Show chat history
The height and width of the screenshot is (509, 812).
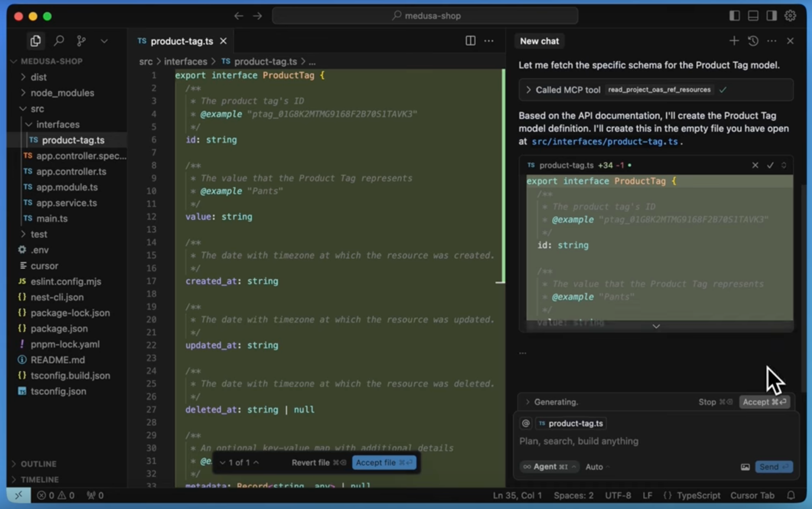(x=753, y=41)
